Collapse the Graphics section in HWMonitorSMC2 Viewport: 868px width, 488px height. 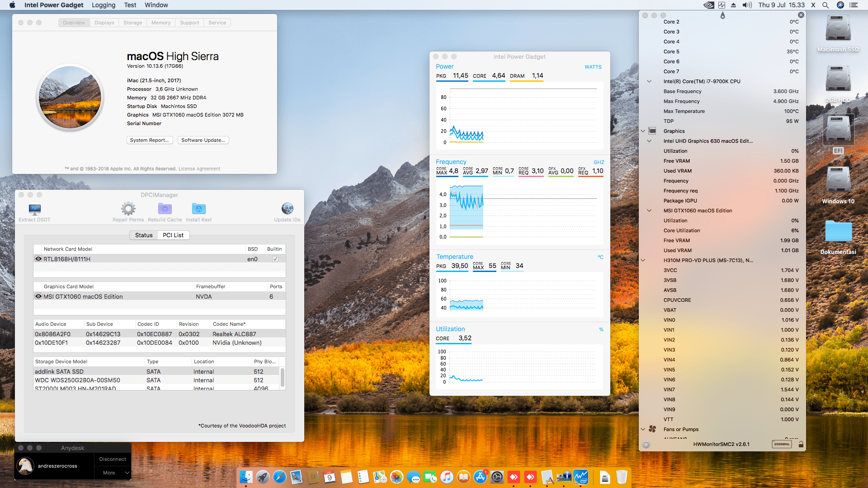(x=643, y=131)
